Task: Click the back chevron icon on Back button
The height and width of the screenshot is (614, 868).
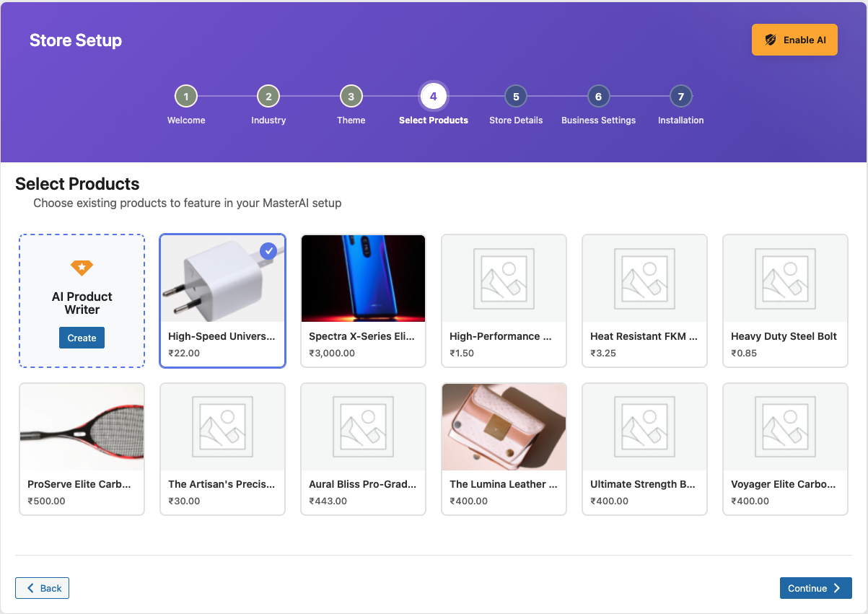Action: tap(30, 588)
